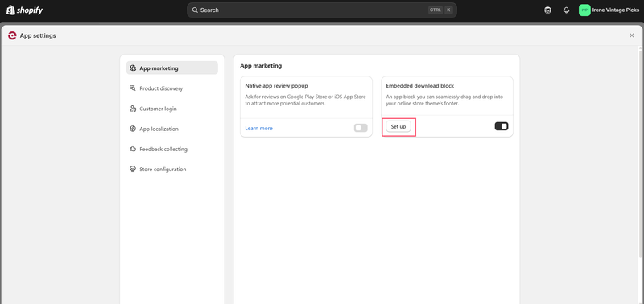
Task: Open the Sidekick assistant icon
Action: (x=548, y=10)
